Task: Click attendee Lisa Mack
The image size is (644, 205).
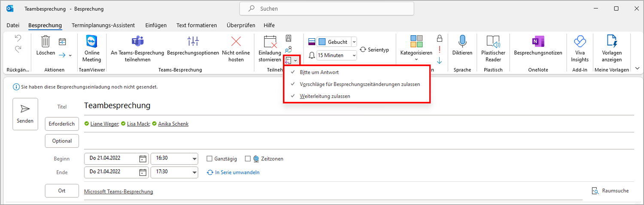Action: tap(138, 124)
